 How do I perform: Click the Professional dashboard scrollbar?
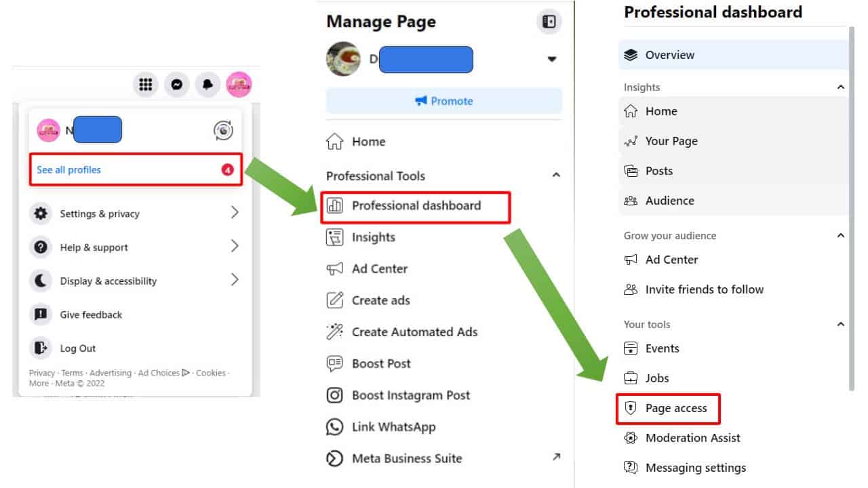tap(852, 209)
